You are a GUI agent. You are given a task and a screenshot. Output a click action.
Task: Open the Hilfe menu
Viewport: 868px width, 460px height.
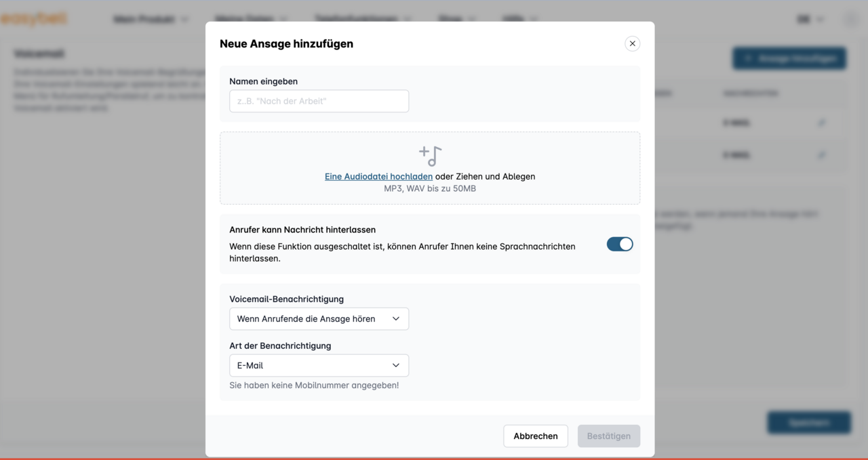pyautogui.click(x=520, y=19)
